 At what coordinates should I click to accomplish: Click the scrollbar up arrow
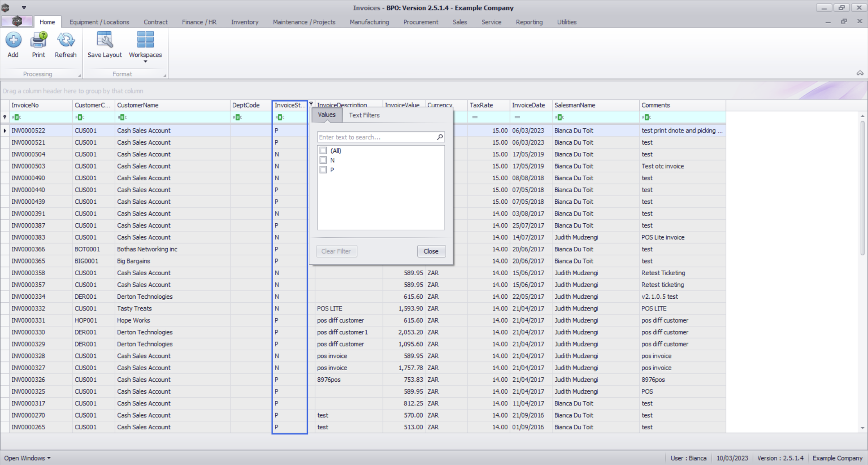click(862, 116)
